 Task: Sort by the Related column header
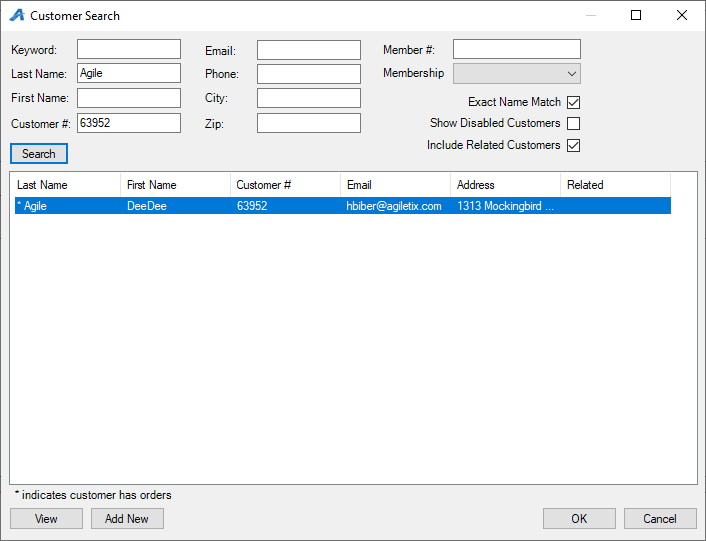pyautogui.click(x=615, y=185)
